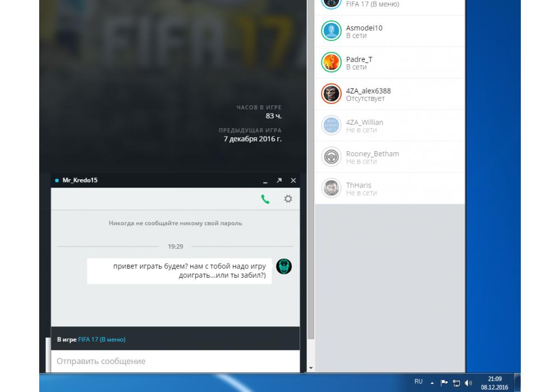Click 4ZA_alex6388's avatar picture
Image resolution: width=560 pixels, height=392 pixels.
coord(332,94)
